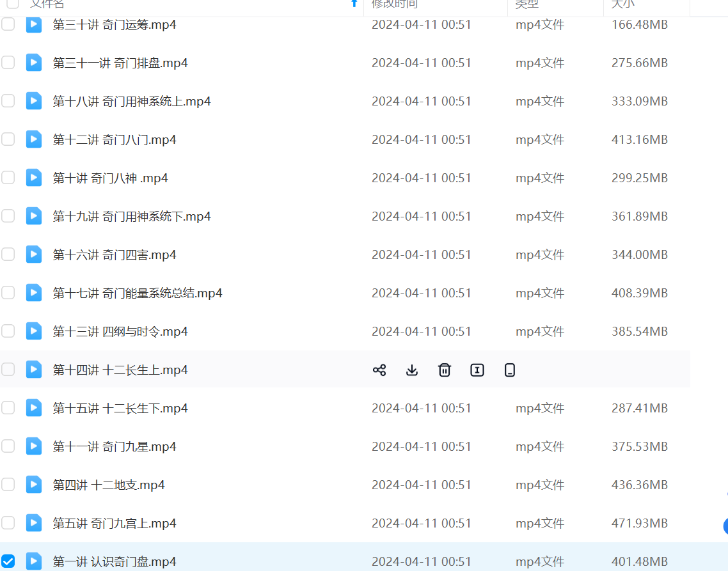Click the send-to-phone icon in hovered row

pos(510,370)
